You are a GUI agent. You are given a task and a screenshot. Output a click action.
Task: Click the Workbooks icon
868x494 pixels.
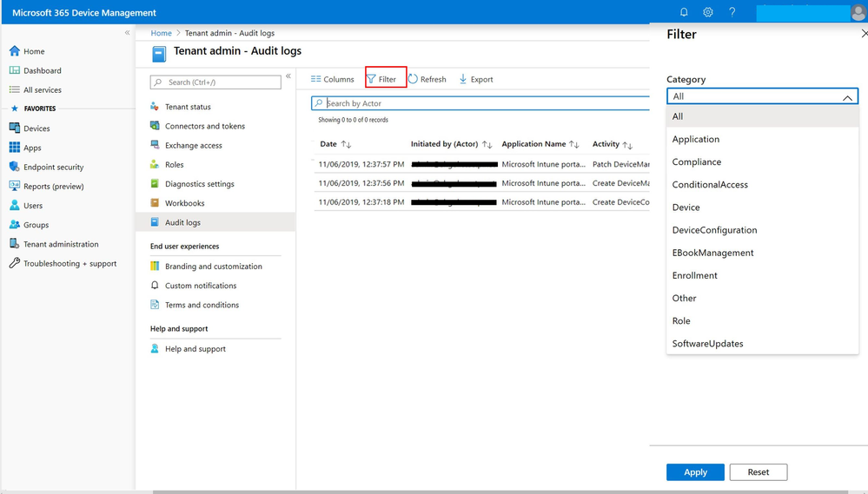[x=155, y=203]
